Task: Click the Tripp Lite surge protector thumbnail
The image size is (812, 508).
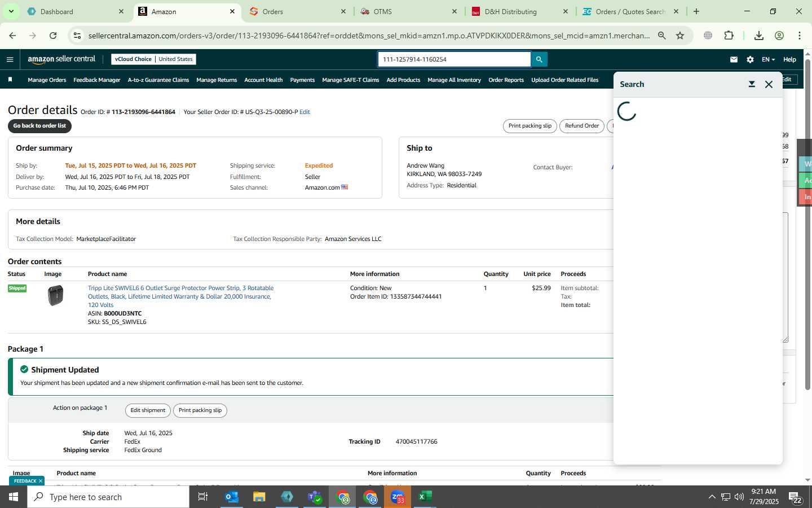Action: click(55, 295)
